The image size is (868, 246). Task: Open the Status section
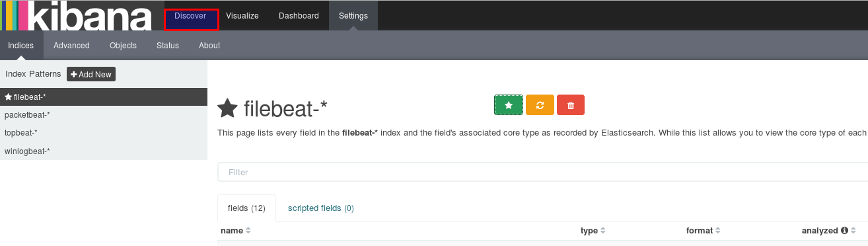coord(168,46)
